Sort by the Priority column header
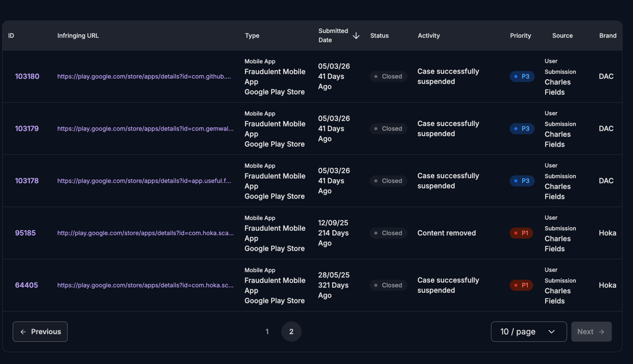This screenshot has width=633, height=364. (520, 36)
